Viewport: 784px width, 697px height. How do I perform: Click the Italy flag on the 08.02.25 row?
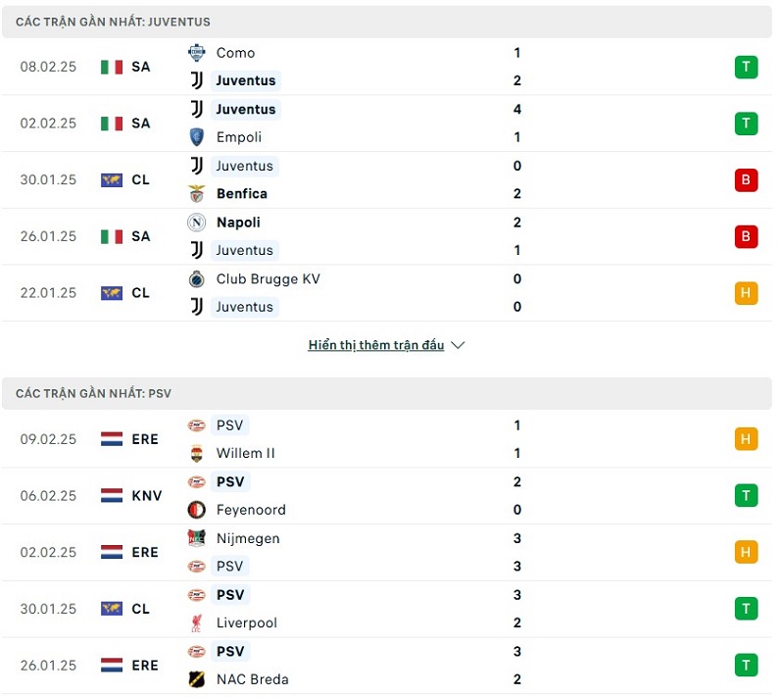(x=112, y=67)
